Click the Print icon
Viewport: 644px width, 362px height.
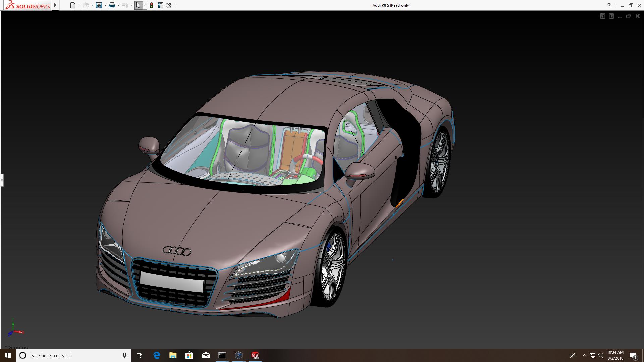(112, 5)
